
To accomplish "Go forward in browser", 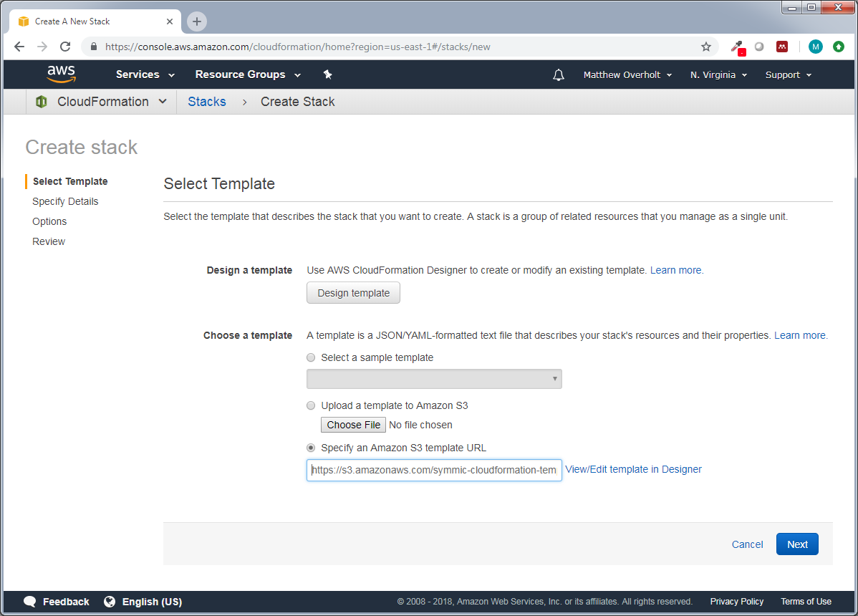I will point(42,47).
